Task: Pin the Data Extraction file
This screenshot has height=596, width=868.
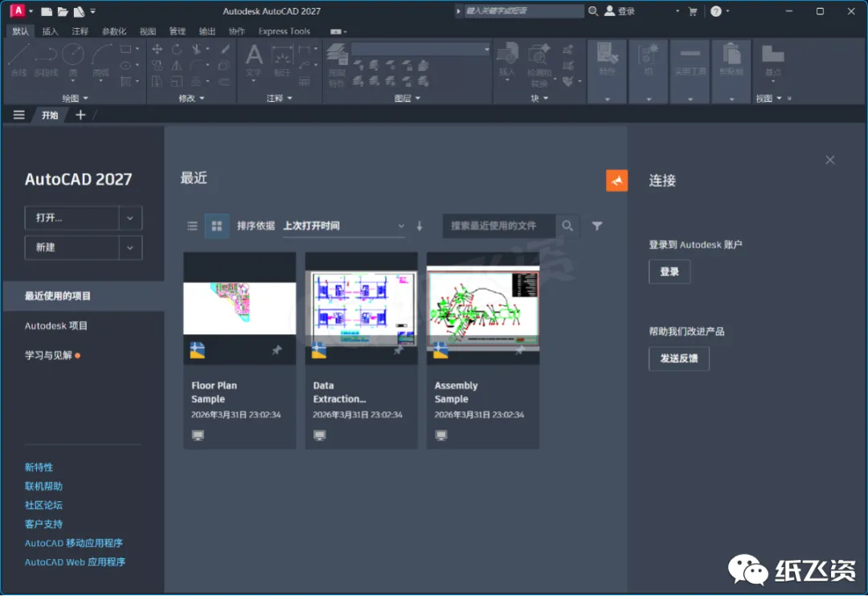Action: tap(398, 350)
